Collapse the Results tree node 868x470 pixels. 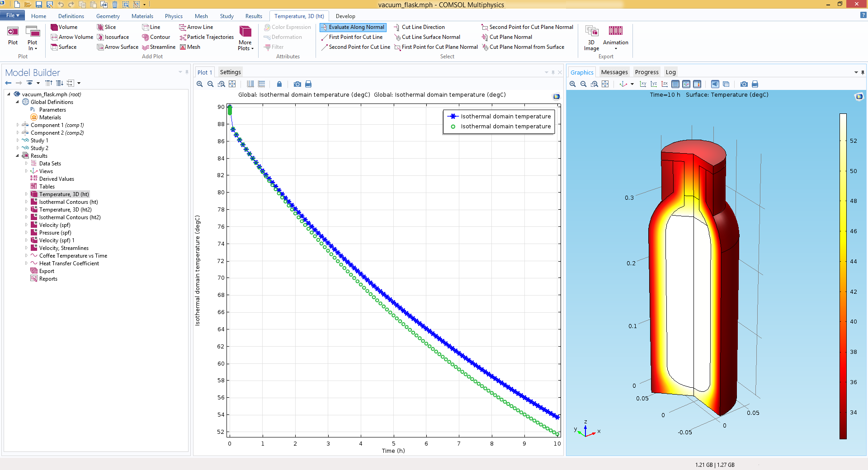(18, 156)
